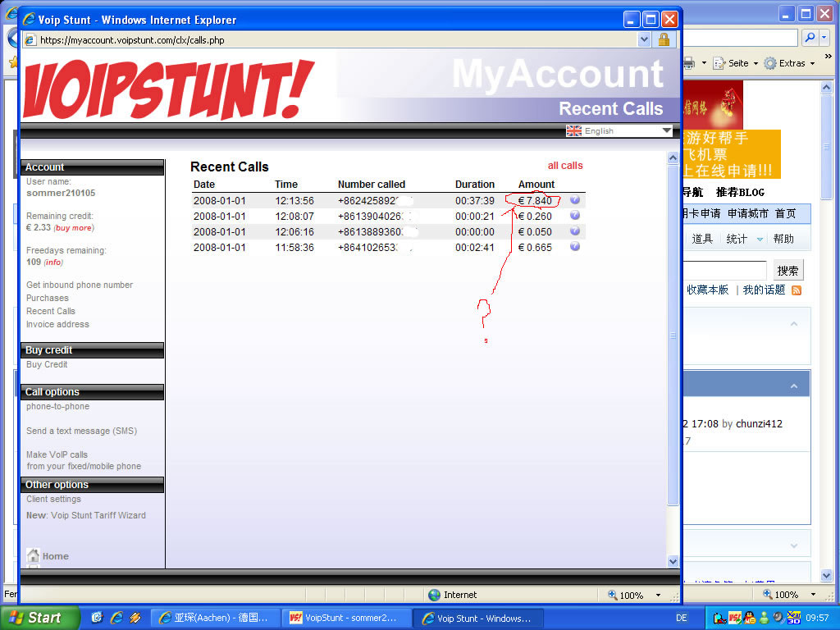Open the zoom 100% dropdown in popup status bar
840x630 pixels.
click(659, 596)
